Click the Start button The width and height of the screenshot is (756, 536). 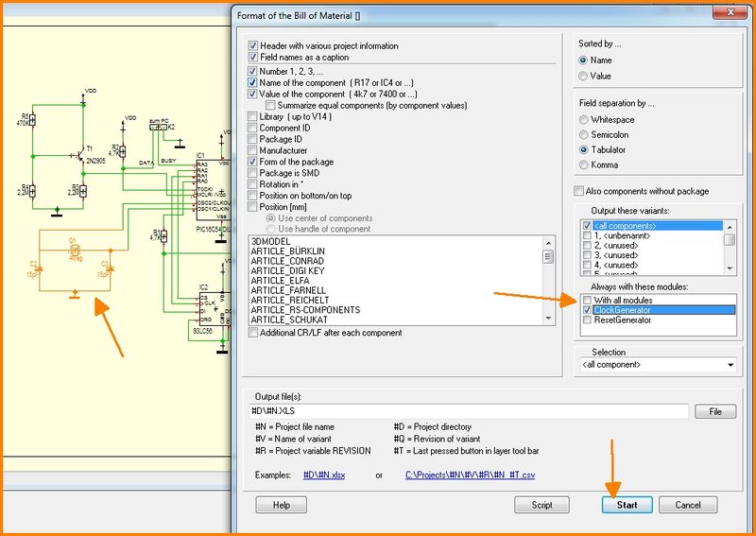point(627,505)
